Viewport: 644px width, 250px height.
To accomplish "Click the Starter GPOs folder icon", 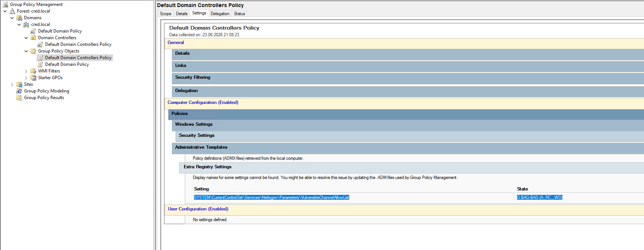I will [x=33, y=78].
